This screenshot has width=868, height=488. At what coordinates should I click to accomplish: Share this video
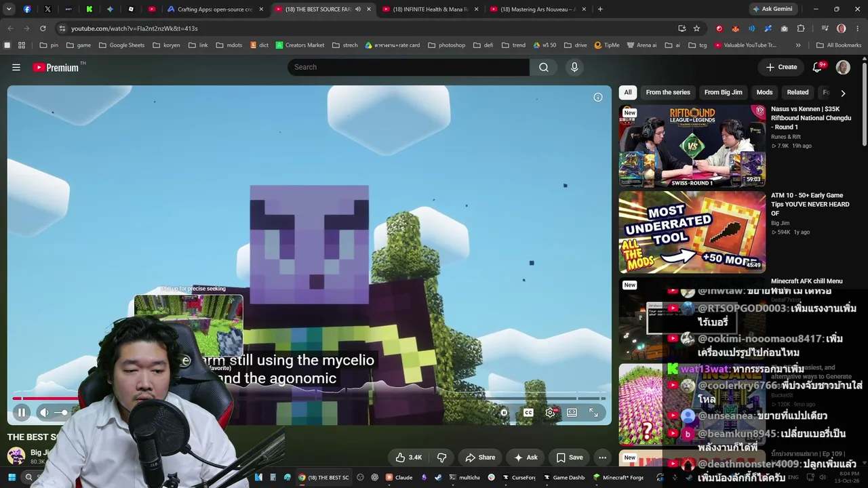tap(480, 457)
